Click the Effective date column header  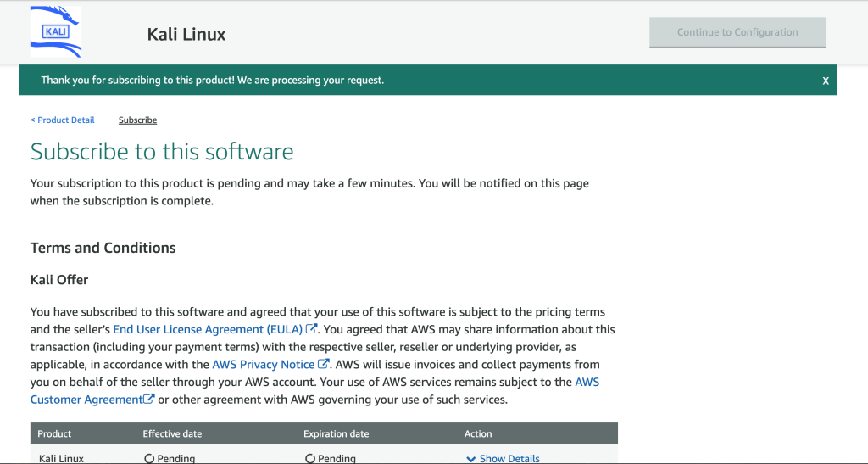172,433
